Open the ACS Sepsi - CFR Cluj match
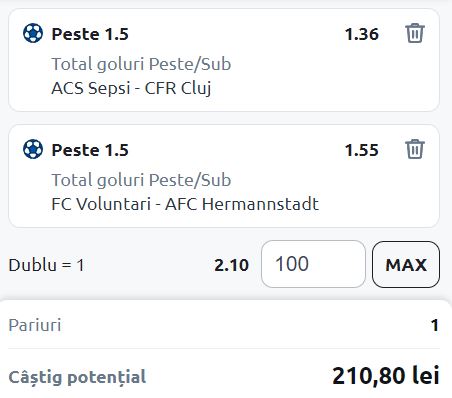452x398 pixels. coord(131,88)
